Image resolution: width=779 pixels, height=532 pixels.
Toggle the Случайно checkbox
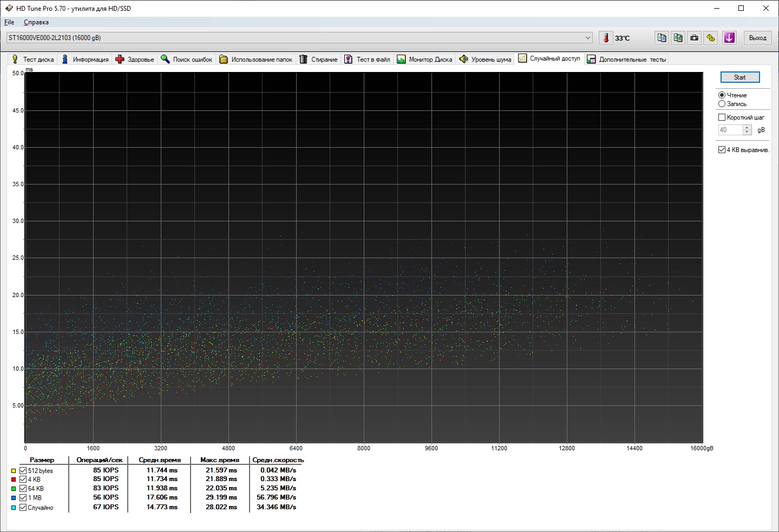(x=23, y=508)
